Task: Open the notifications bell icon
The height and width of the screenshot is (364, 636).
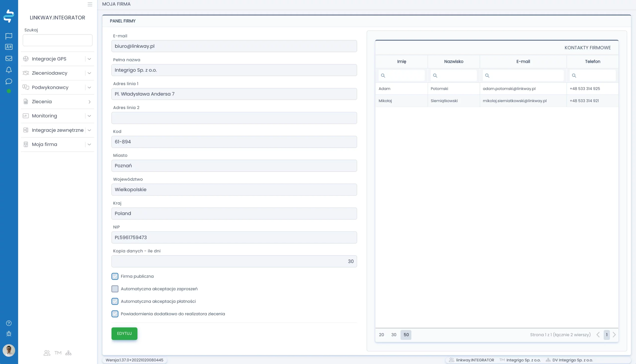Action: pyautogui.click(x=9, y=70)
